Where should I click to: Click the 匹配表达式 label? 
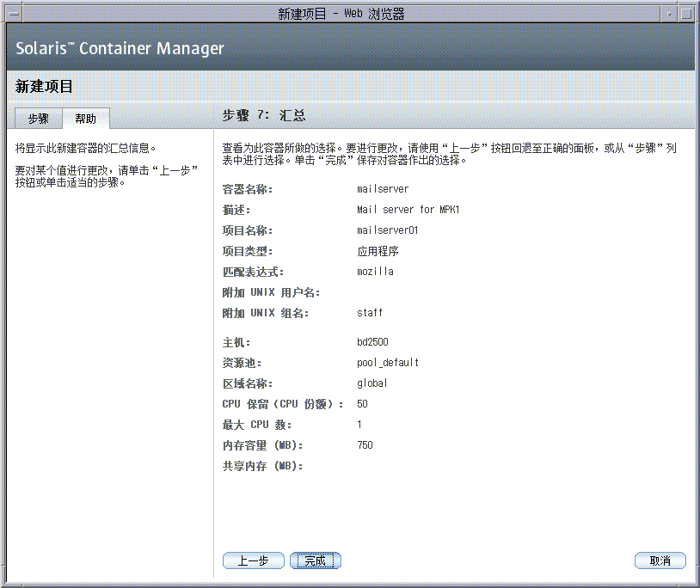[x=253, y=272]
